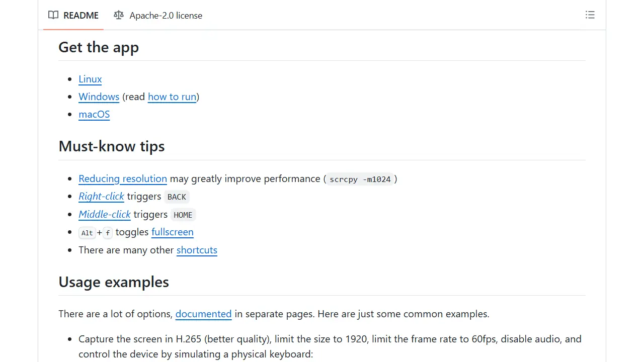Click the 'Get the app' heading

tap(99, 47)
